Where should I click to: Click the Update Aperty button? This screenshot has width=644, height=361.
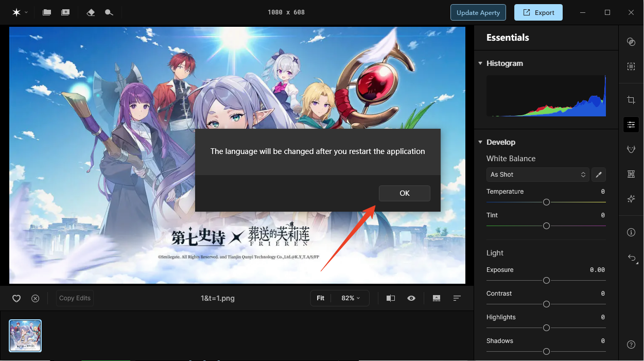(478, 12)
